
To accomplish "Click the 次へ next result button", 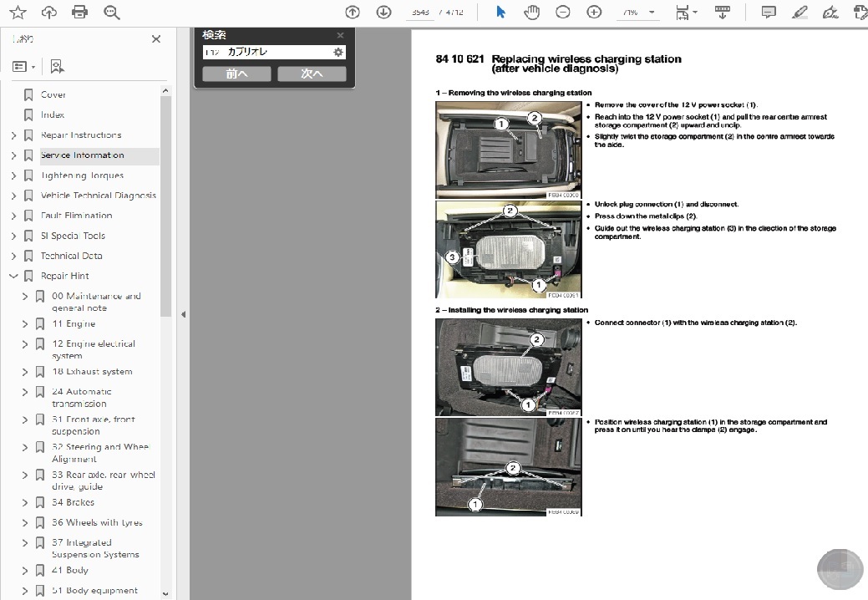I will pyautogui.click(x=312, y=74).
